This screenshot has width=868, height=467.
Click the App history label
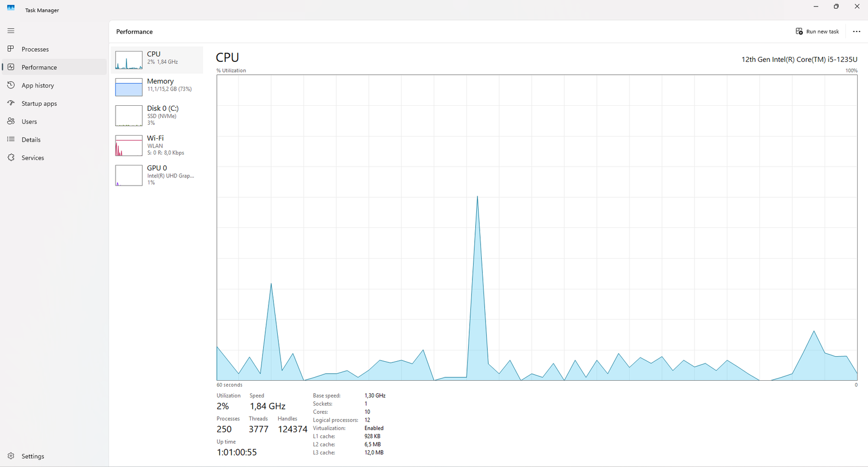coord(38,86)
